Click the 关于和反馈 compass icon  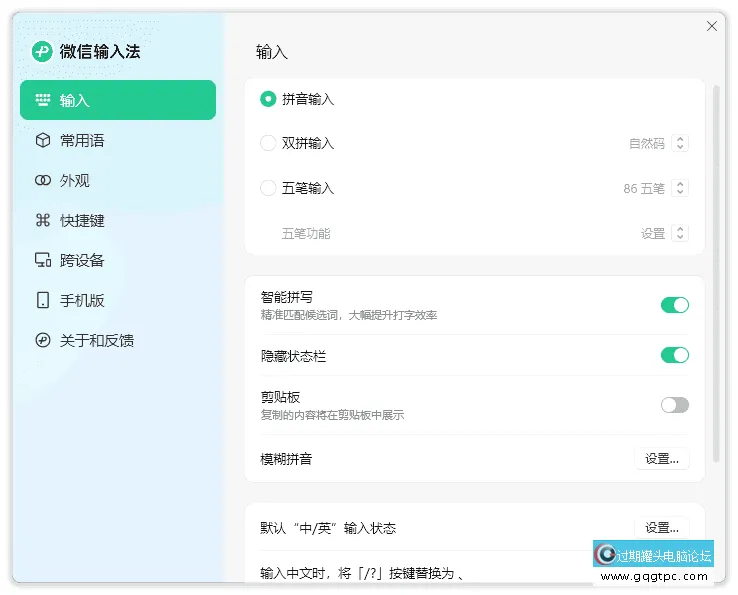[x=43, y=341]
